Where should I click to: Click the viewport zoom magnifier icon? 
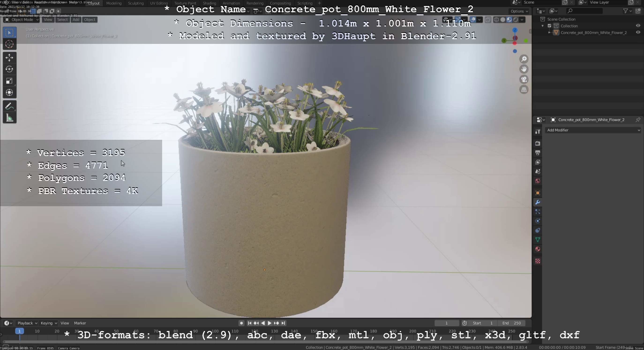click(x=524, y=59)
